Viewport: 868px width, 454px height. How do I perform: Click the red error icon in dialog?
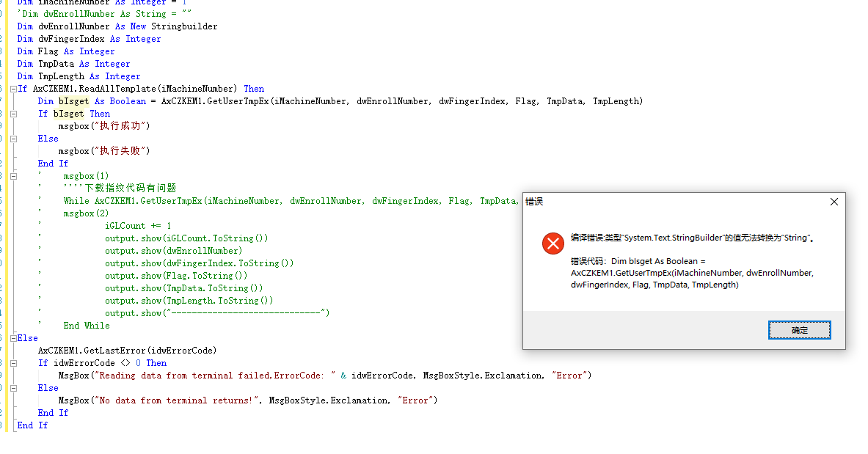coord(552,244)
